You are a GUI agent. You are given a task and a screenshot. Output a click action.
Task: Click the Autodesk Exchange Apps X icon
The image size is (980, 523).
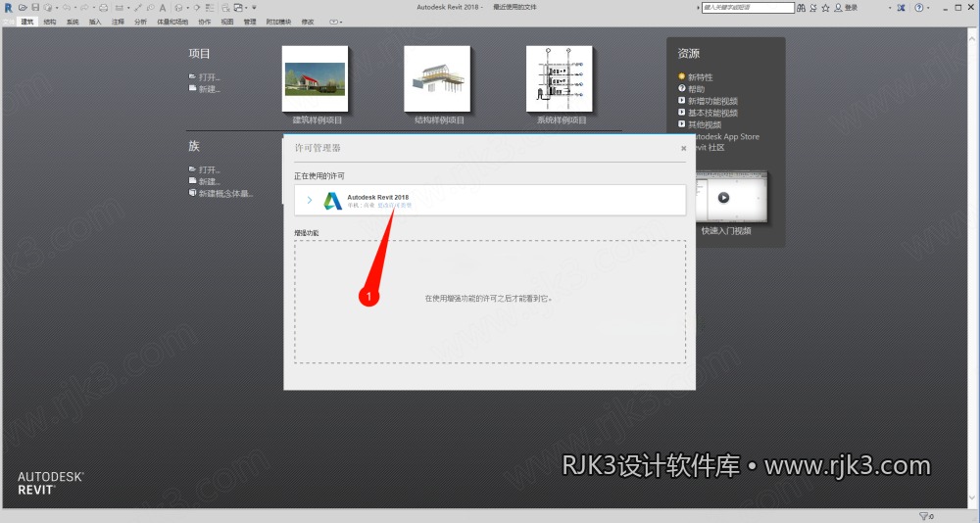pyautogui.click(x=901, y=8)
